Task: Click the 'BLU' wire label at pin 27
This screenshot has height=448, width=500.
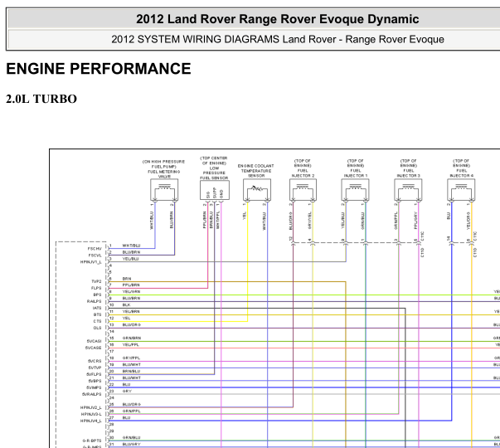Action: (x=126, y=417)
